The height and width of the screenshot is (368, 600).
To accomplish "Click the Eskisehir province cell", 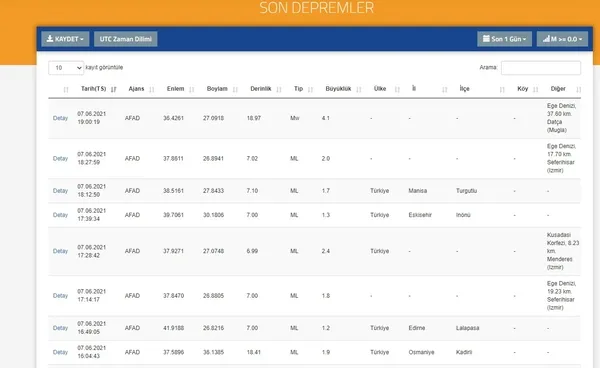I will coord(420,215).
